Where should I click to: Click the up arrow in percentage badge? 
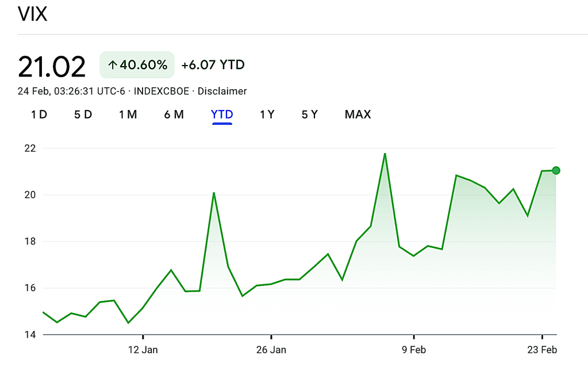pyautogui.click(x=113, y=66)
